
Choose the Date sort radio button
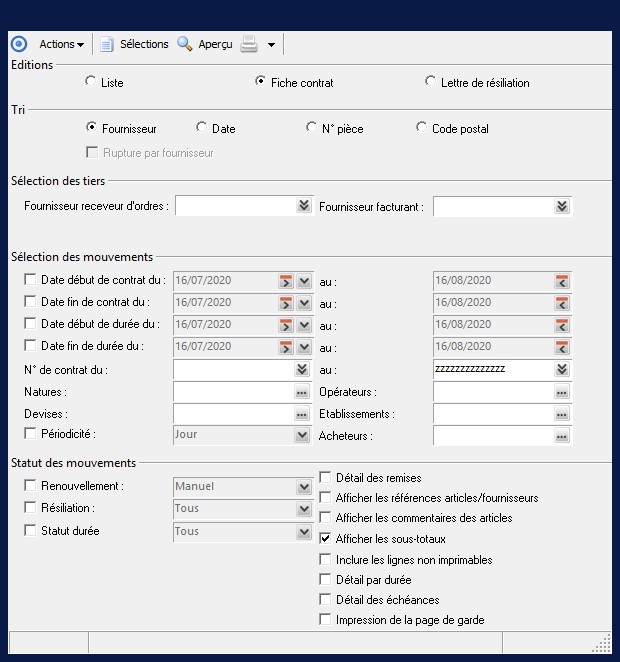(x=202, y=128)
